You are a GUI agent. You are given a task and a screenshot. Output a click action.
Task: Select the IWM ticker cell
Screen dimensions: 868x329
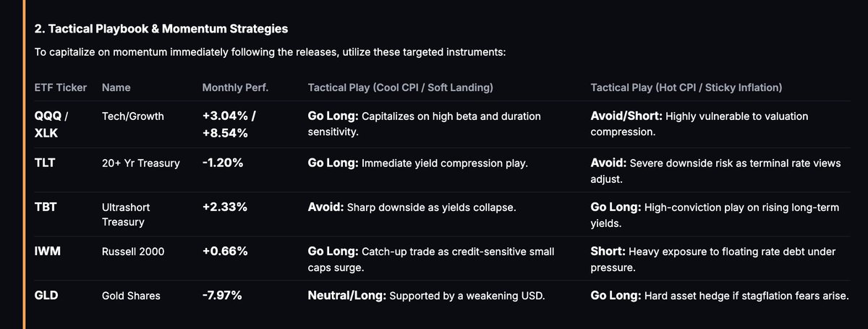[47, 252]
